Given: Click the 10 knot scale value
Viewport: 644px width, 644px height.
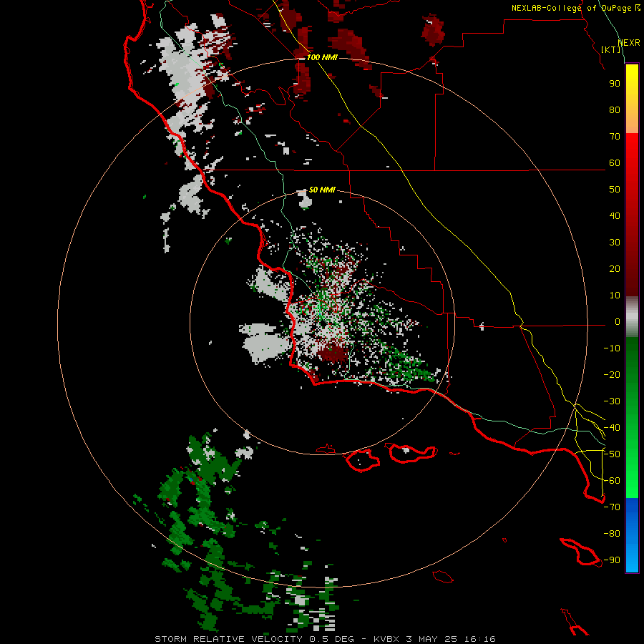Looking at the screenshot, I should click(615, 296).
